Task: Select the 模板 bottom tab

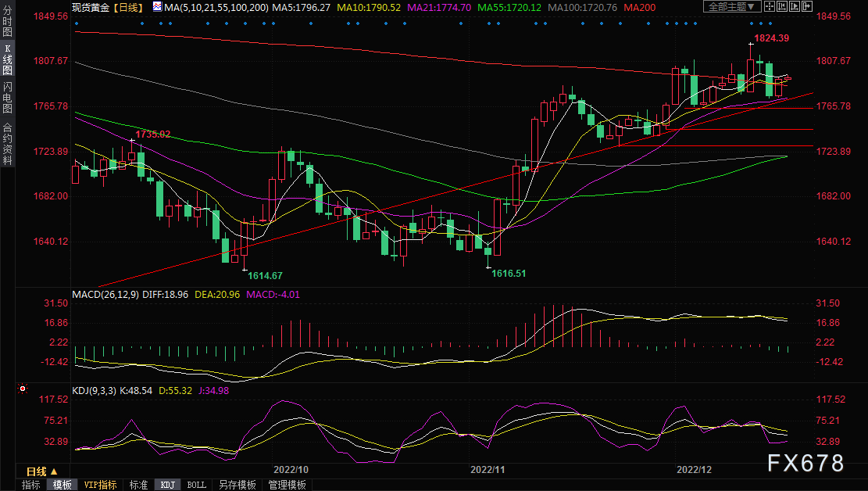Action: [63, 485]
